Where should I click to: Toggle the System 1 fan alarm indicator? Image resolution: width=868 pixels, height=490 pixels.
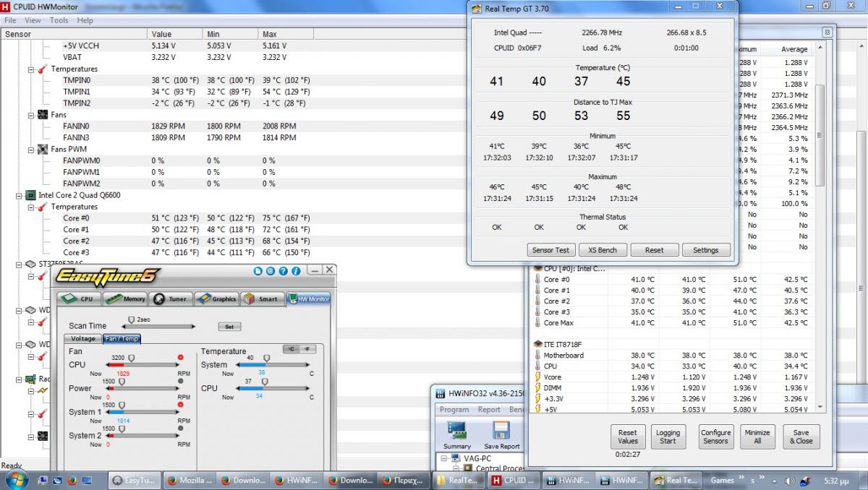(x=180, y=405)
